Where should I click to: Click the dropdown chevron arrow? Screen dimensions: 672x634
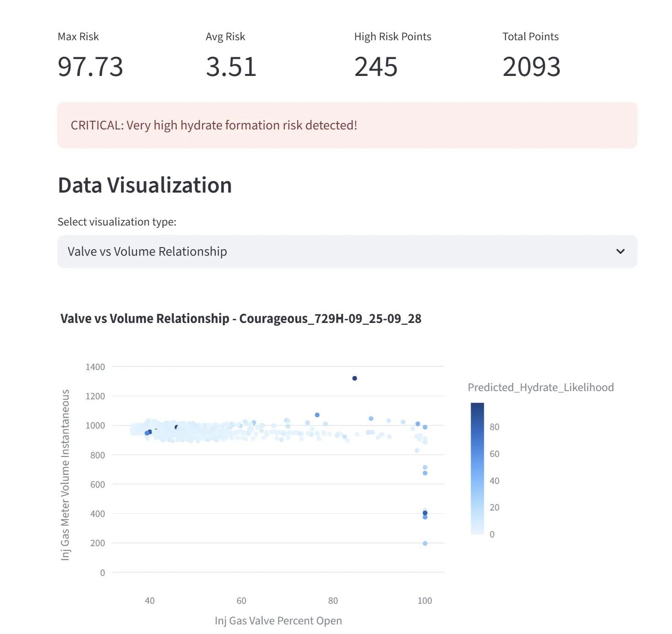tap(620, 251)
